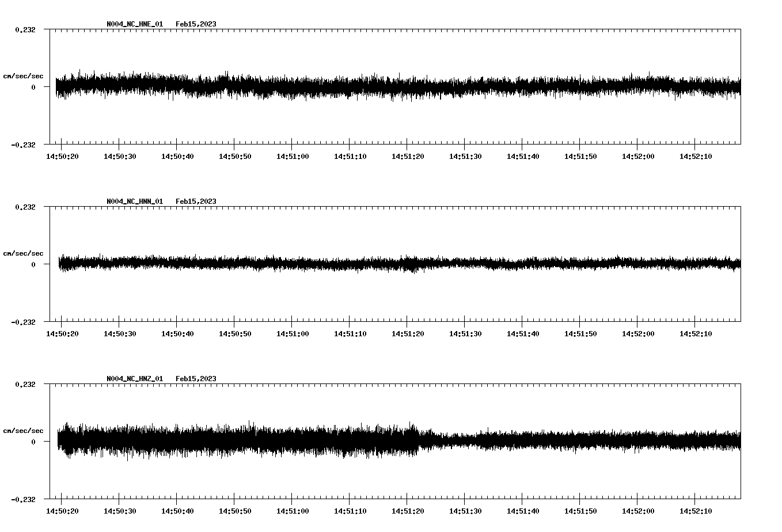Click the cm/sec/sec unit label of HNZ plot

pyautogui.click(x=23, y=431)
